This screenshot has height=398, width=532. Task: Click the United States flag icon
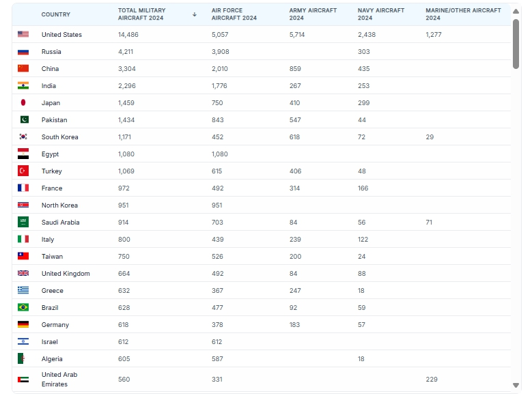point(23,34)
